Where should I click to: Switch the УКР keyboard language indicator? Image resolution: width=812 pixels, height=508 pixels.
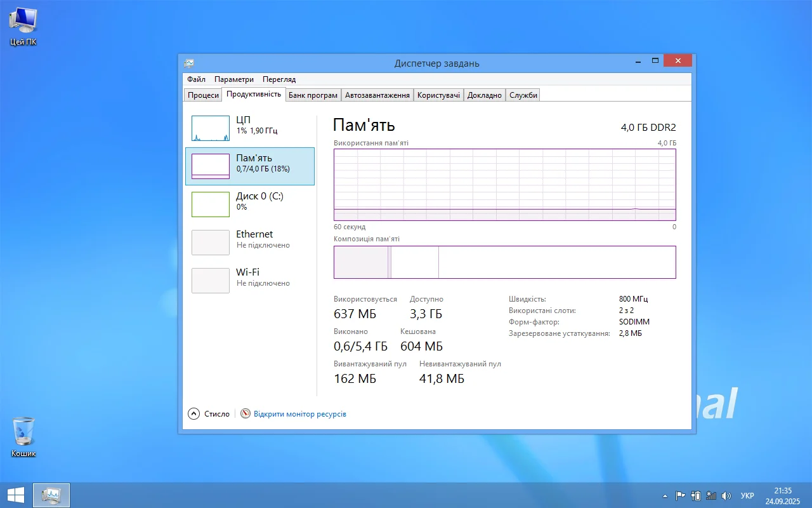(747, 496)
